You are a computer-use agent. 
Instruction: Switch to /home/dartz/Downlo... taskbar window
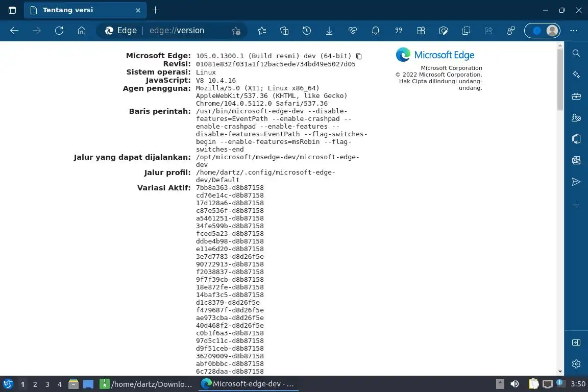(146, 384)
